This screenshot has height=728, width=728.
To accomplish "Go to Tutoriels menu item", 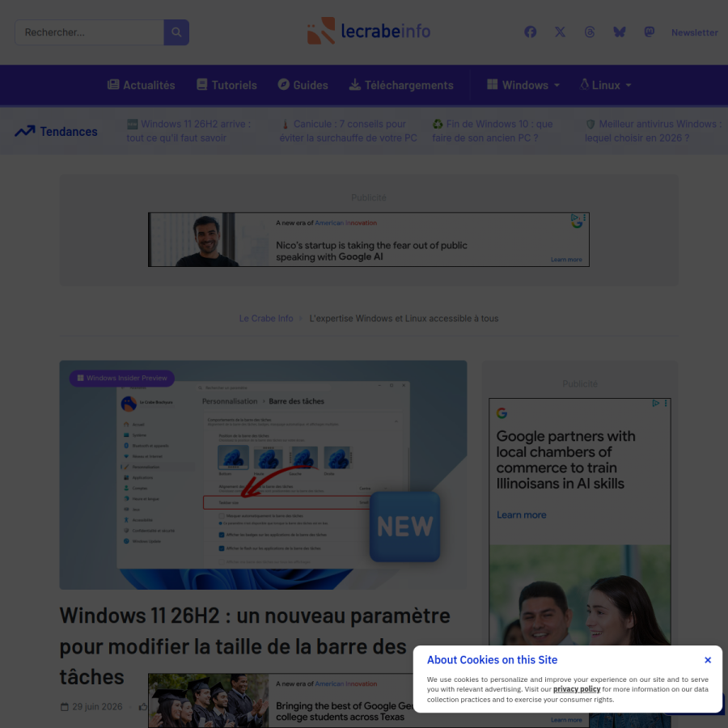I will (226, 85).
